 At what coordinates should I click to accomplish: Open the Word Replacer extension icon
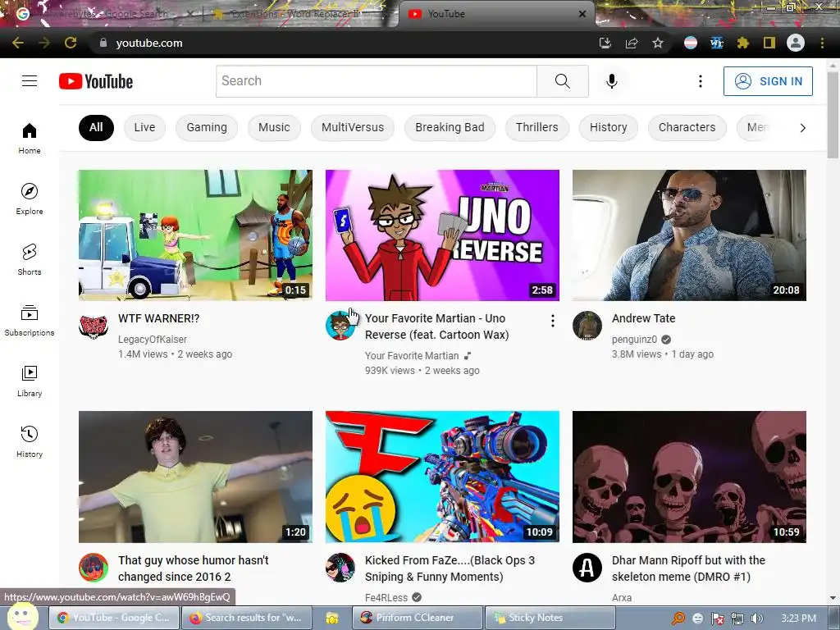click(x=717, y=43)
